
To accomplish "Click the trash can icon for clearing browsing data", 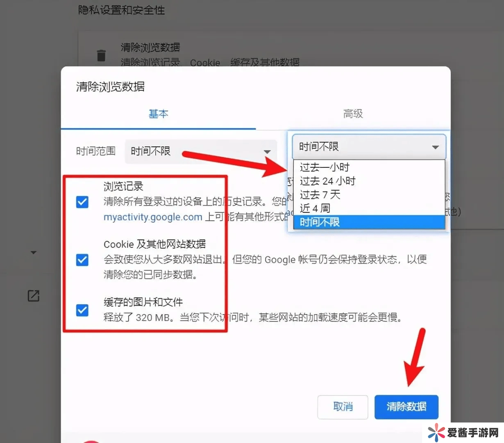I will tap(101, 55).
